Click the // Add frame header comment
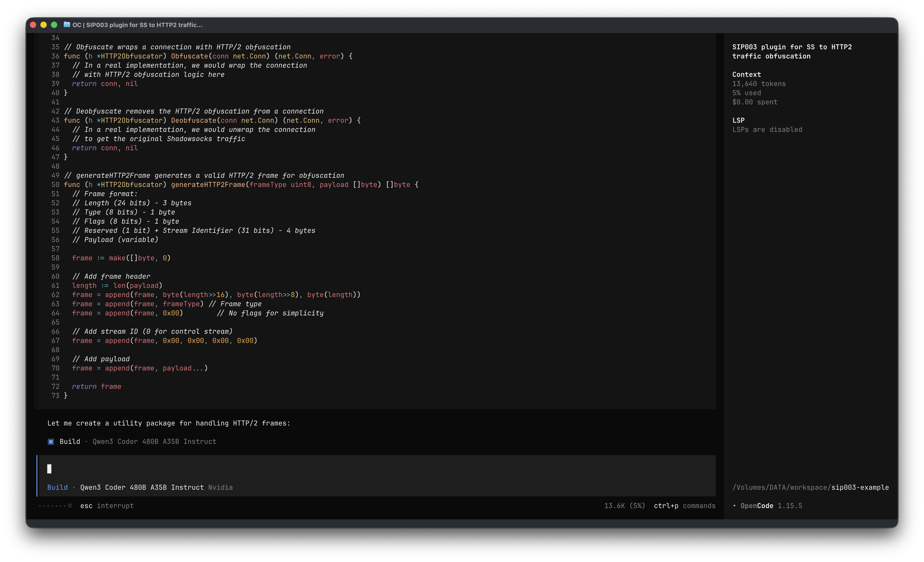The image size is (924, 562). pyautogui.click(x=111, y=276)
